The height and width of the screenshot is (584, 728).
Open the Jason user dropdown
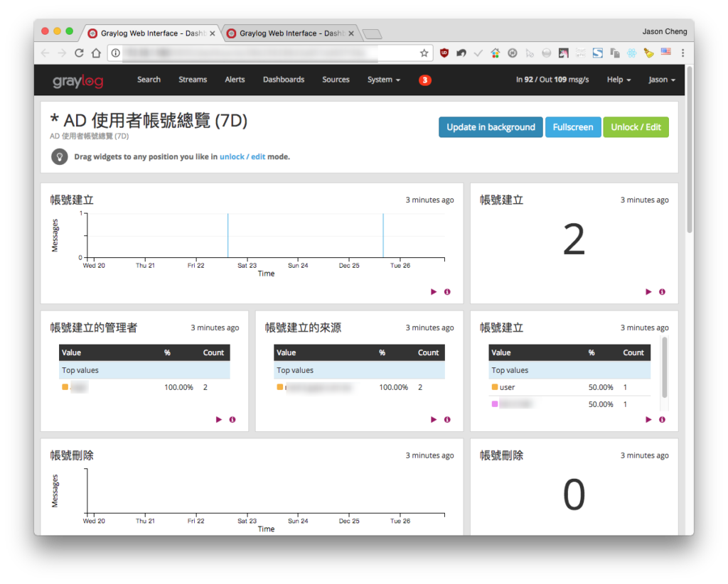pos(662,80)
